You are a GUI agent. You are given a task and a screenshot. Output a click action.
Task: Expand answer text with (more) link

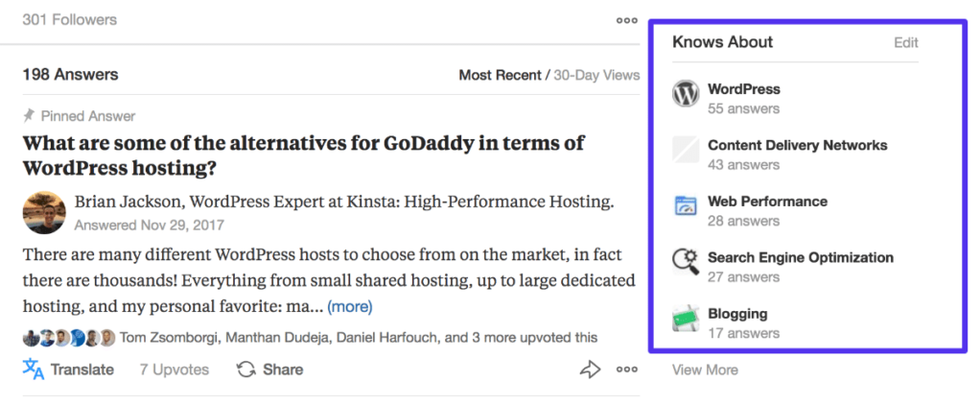point(349,307)
